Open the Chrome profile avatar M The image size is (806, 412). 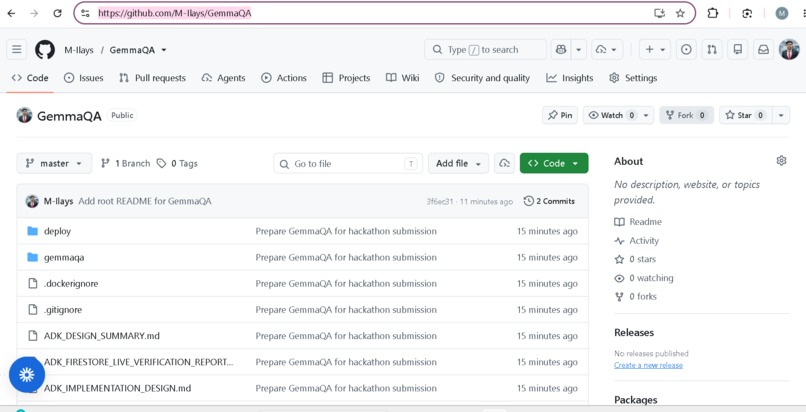(782, 13)
